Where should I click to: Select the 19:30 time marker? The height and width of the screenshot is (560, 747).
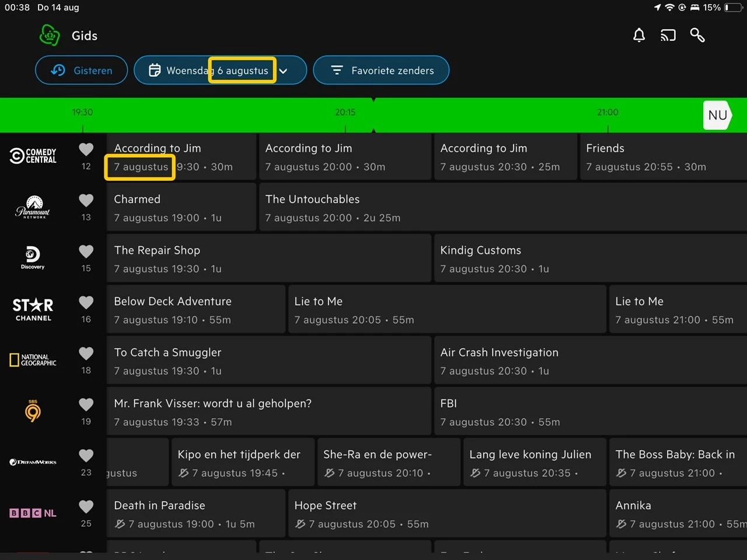[82, 112]
